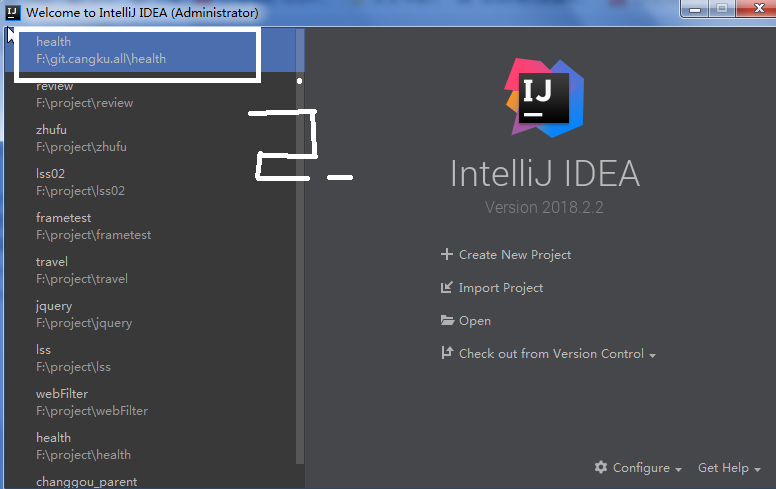Click the F:\project\lss02 path text
This screenshot has width=776, height=489.
coord(80,191)
